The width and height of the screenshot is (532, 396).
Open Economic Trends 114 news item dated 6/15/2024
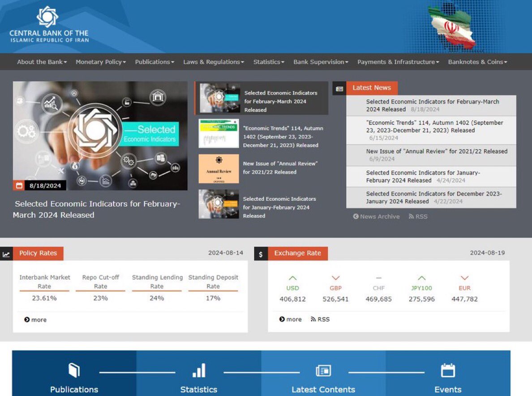431,130
